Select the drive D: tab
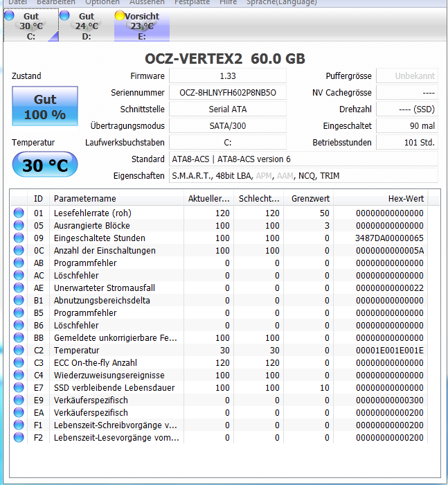Viewport: 448px width, 485px height. pyautogui.click(x=87, y=26)
